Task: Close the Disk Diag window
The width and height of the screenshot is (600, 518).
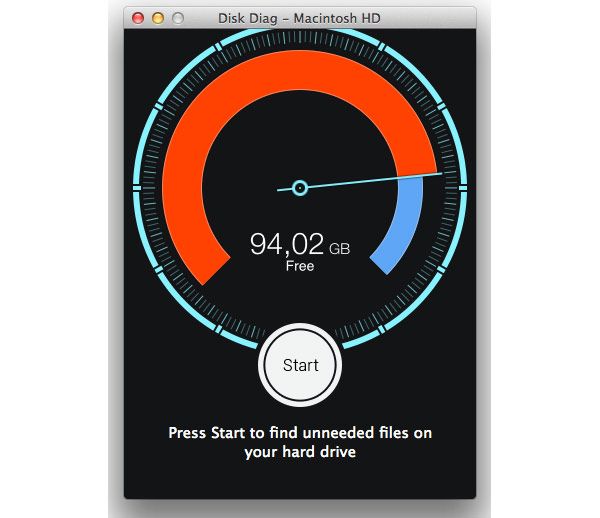Action: (x=138, y=18)
